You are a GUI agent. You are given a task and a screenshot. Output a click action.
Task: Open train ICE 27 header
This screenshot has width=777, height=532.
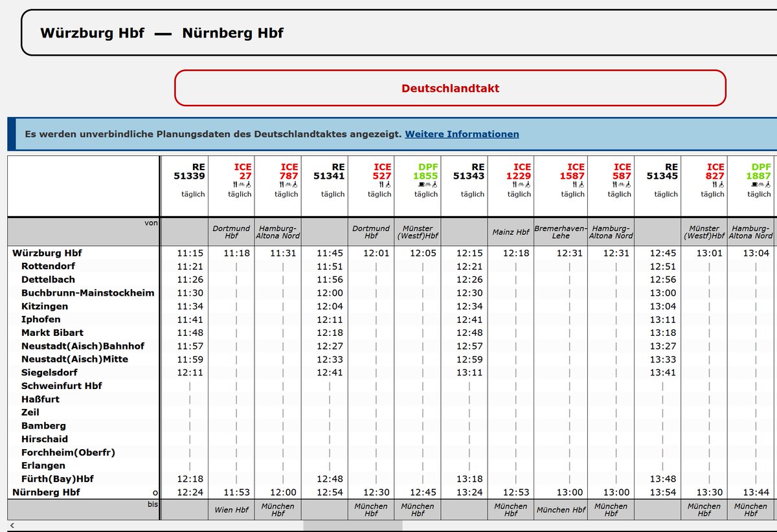point(243,172)
